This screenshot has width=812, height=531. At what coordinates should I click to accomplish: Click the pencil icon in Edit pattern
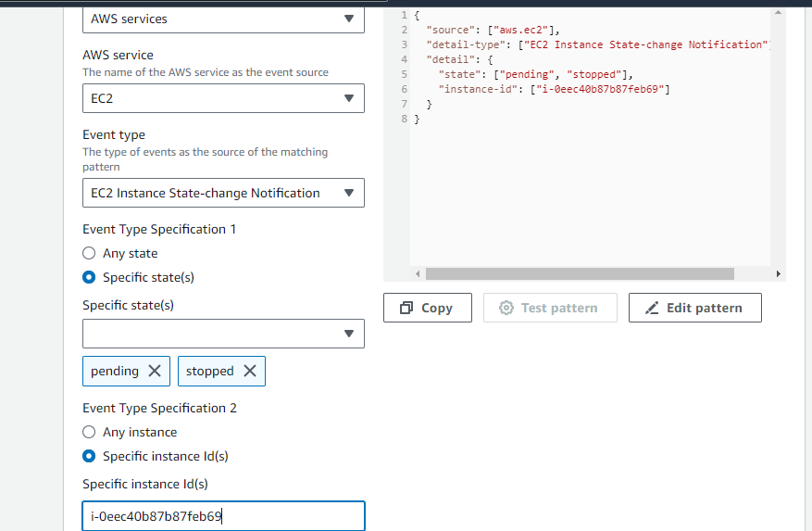point(652,308)
